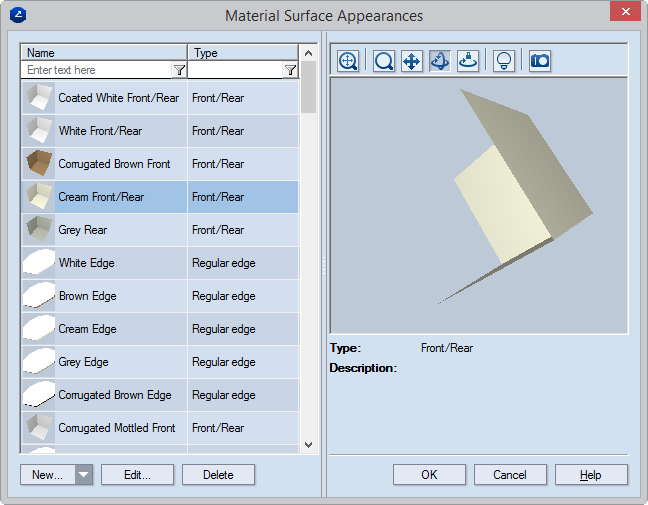Screen dimensions: 648x505
Task: Select the Coated White Front/Rear thumbnail
Action: (x=38, y=98)
